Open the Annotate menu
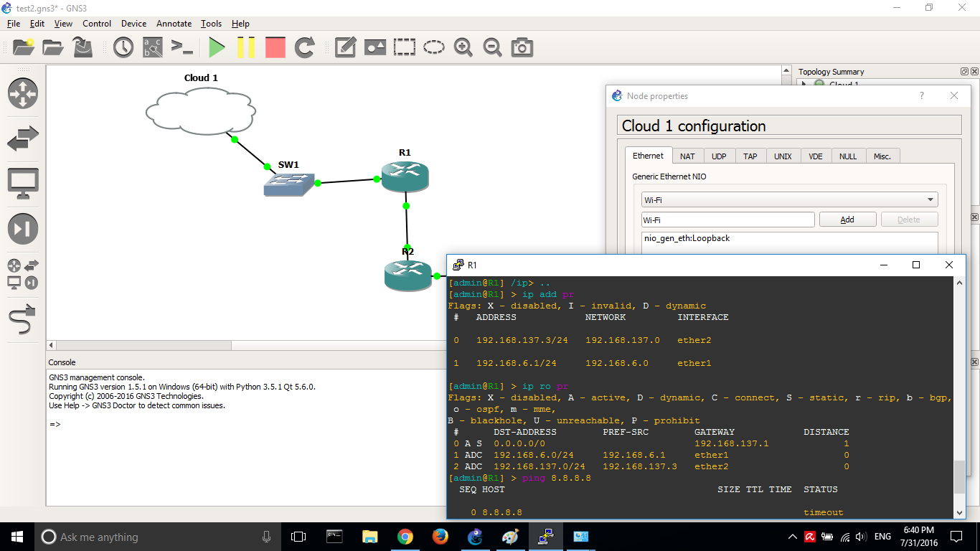Viewport: 980px width, 551px height. 174,24
